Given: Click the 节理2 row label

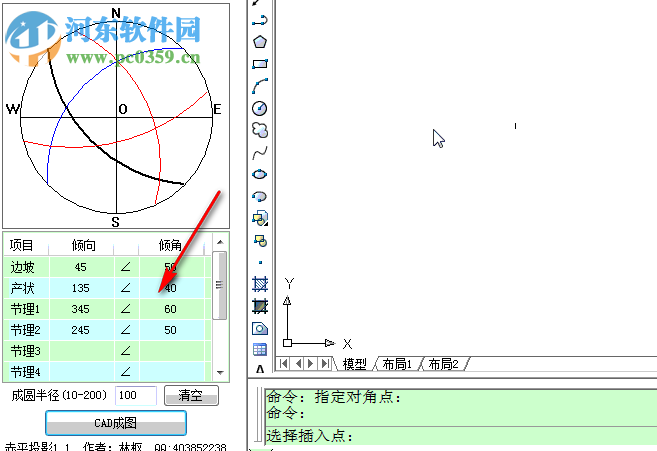Looking at the screenshot, I should tap(25, 330).
